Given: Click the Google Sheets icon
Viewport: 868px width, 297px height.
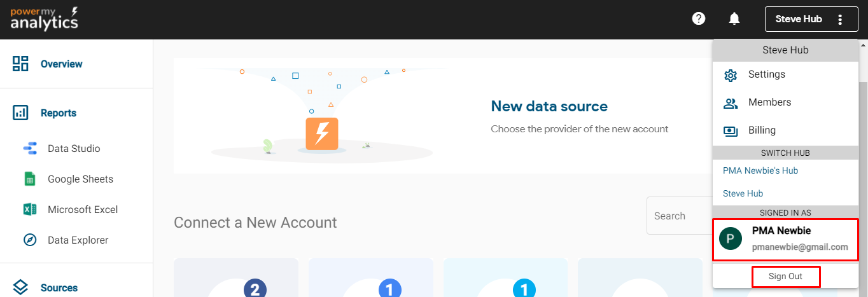Looking at the screenshot, I should (30, 179).
